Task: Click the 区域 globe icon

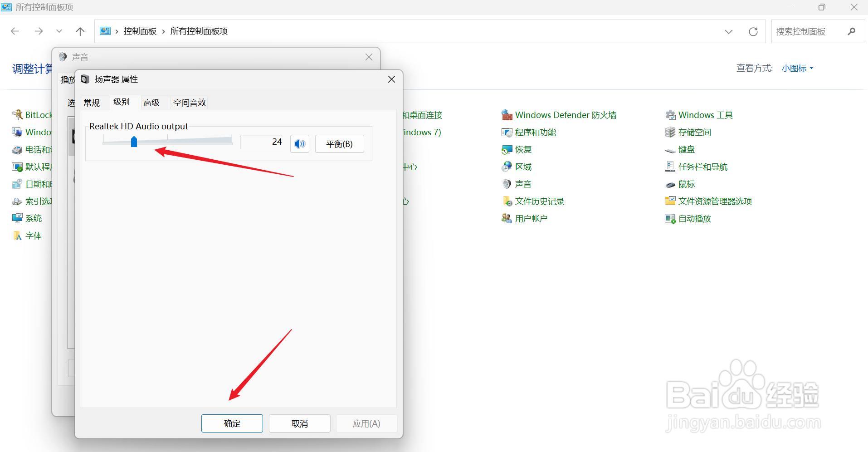Action: (x=507, y=167)
